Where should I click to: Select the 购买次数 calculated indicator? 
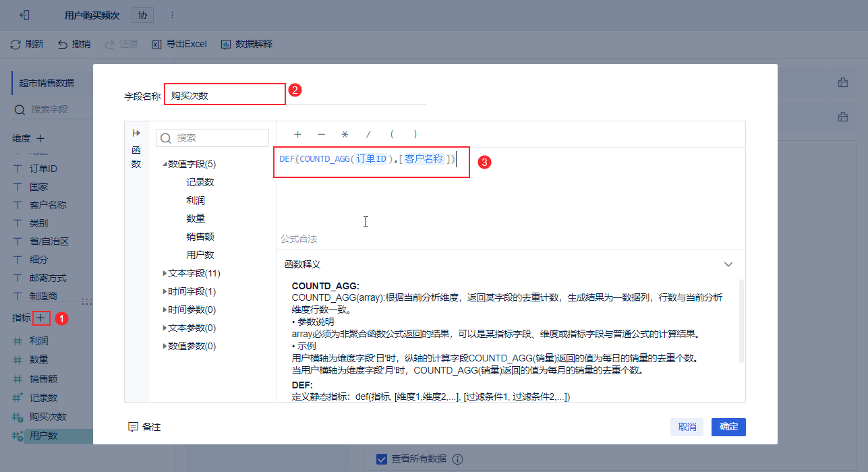[48, 417]
